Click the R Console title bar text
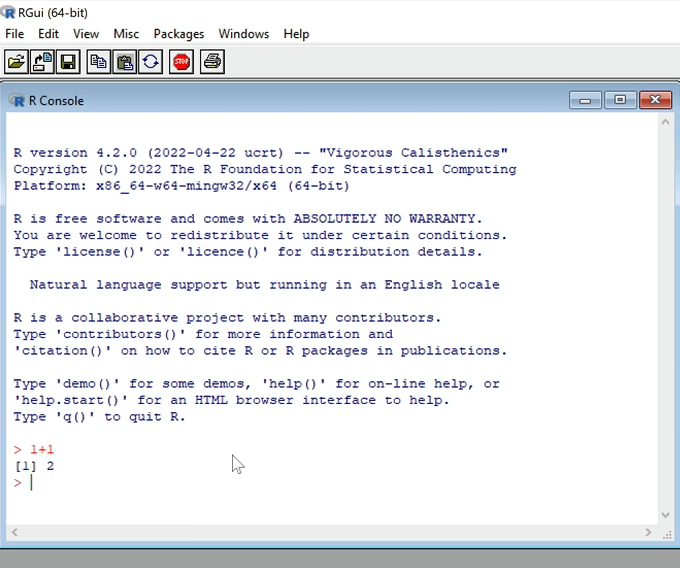 tap(56, 101)
